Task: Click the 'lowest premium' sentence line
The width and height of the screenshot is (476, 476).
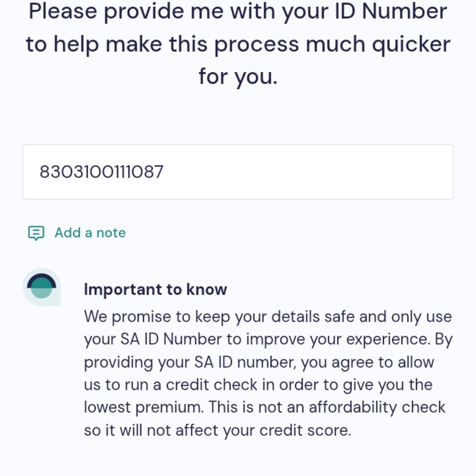Action: (x=265, y=407)
